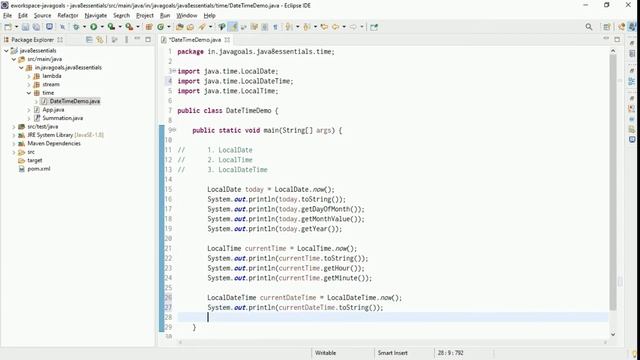The height and width of the screenshot is (360, 640).
Task: Navigate Forward with the grey arrow
Action: pyautogui.click(x=353, y=27)
